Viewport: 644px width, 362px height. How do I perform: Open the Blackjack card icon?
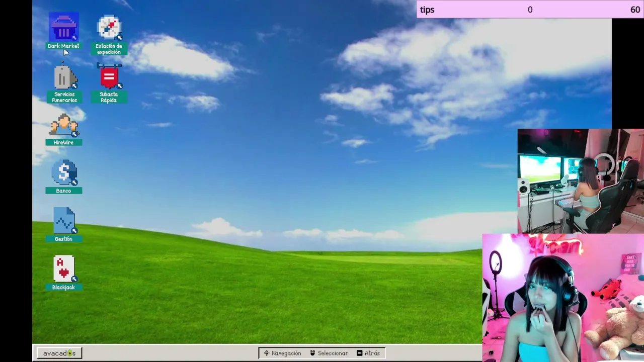64,269
